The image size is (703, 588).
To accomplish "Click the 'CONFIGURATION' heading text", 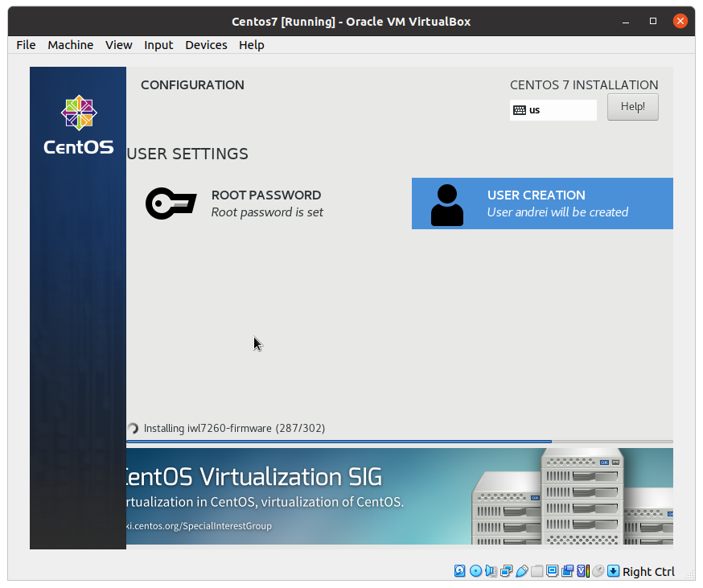I will [192, 84].
